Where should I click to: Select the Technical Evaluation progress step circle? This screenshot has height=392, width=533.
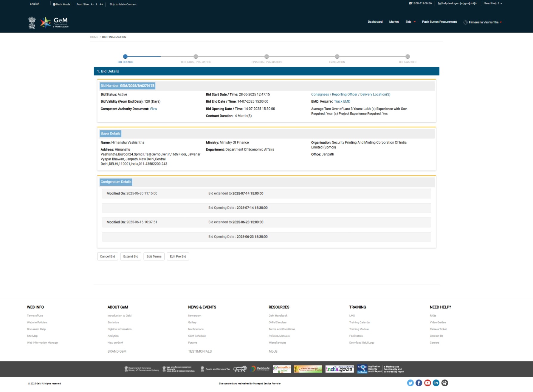[x=196, y=56]
